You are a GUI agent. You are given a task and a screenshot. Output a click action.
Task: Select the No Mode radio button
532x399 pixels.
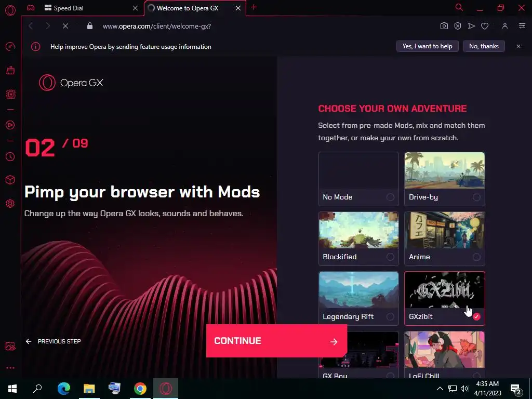(x=390, y=197)
